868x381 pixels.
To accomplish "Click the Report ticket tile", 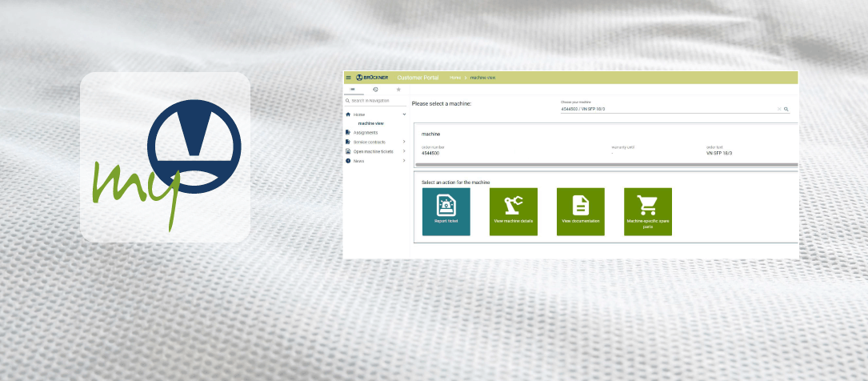I will pyautogui.click(x=446, y=211).
